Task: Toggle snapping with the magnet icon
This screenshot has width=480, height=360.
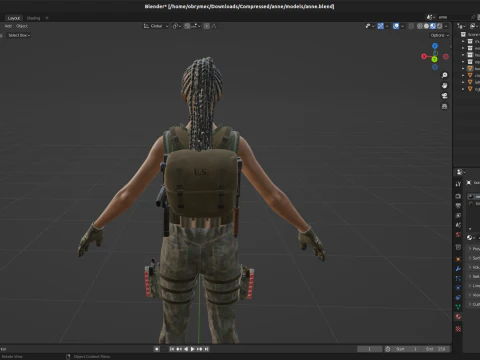Action: (187, 26)
